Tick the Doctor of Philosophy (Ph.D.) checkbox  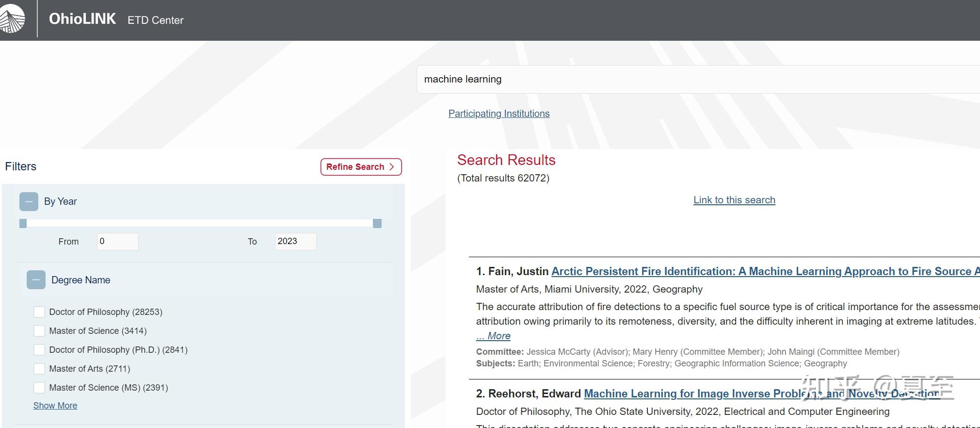pos(39,350)
